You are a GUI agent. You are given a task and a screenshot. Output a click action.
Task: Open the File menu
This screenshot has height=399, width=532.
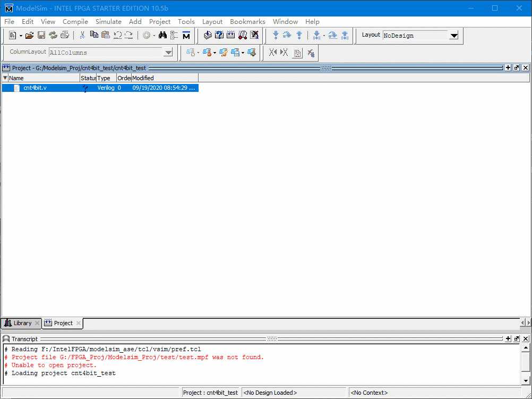[x=9, y=21]
